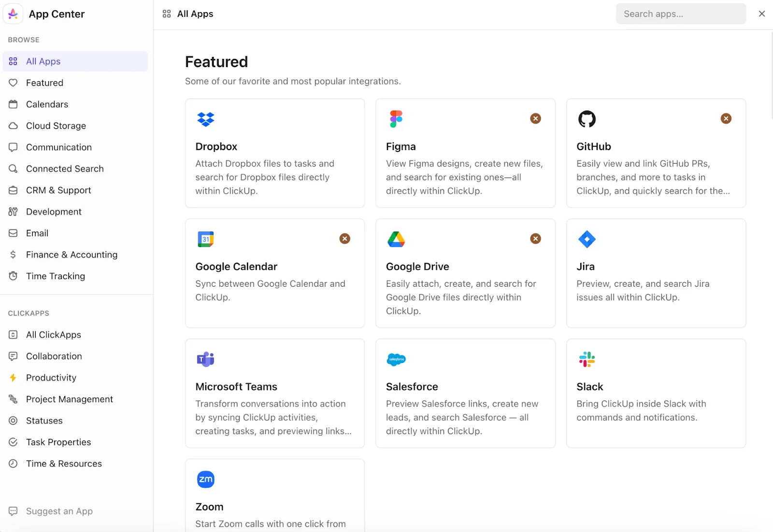Open Statuses ClickApps

75,420
